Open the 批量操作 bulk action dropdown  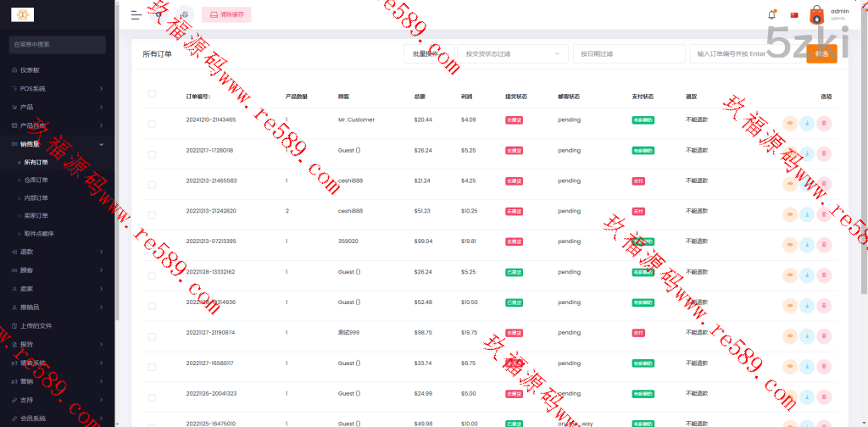click(428, 53)
